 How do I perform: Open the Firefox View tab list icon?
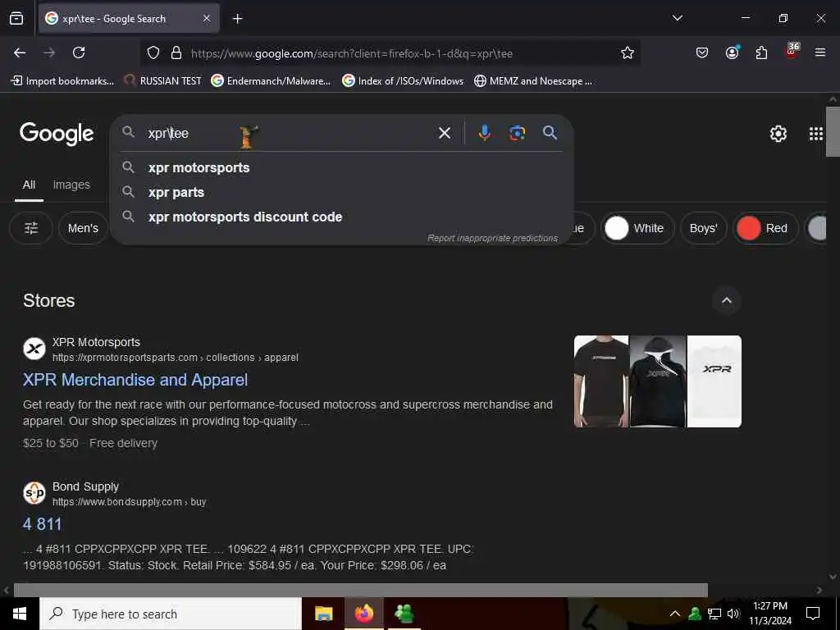pyautogui.click(x=16, y=18)
